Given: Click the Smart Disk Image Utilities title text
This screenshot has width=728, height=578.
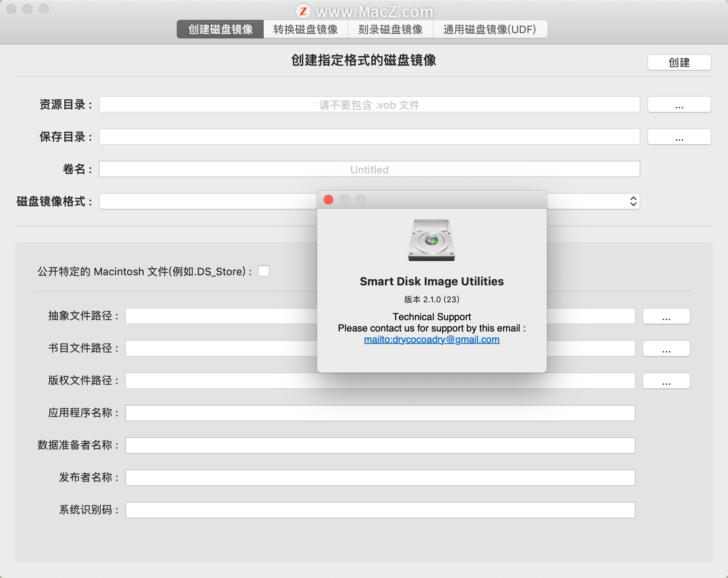Looking at the screenshot, I should [432, 281].
